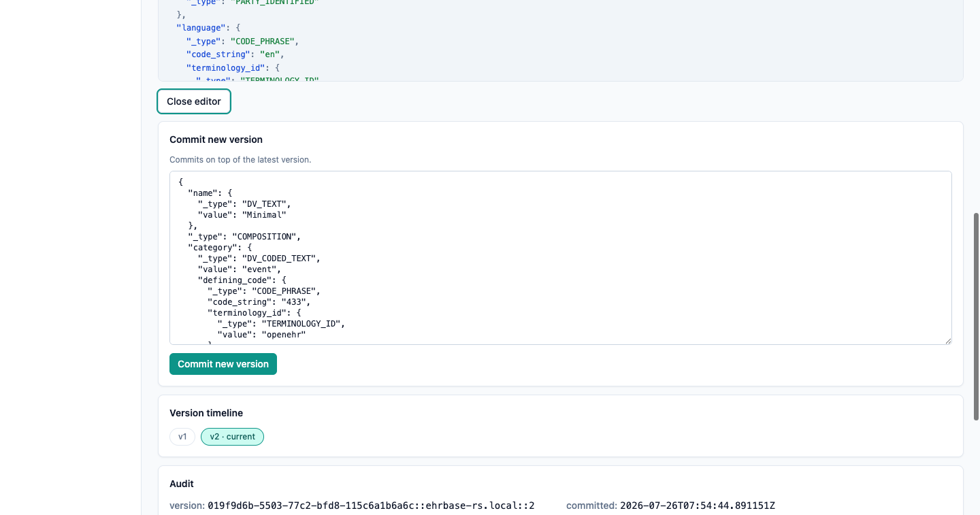Click "_type": "TERMINOLOGY_ID" line in editor
This screenshot has height=515, width=980.
(x=281, y=324)
